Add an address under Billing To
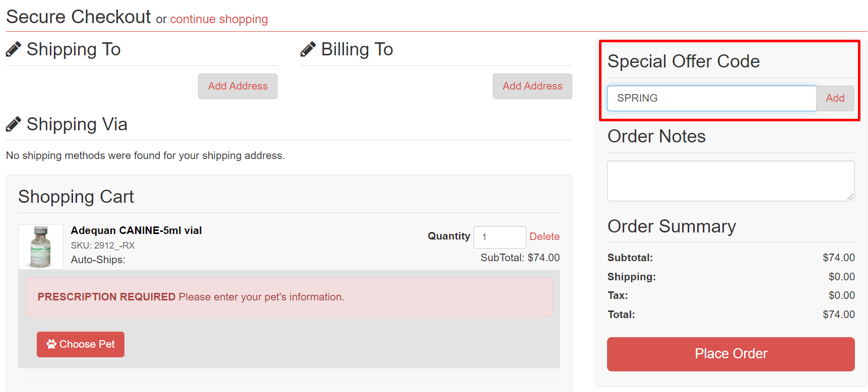 [532, 86]
